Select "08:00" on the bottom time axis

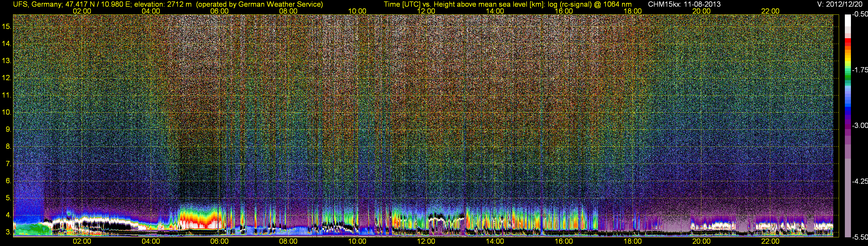click(288, 241)
